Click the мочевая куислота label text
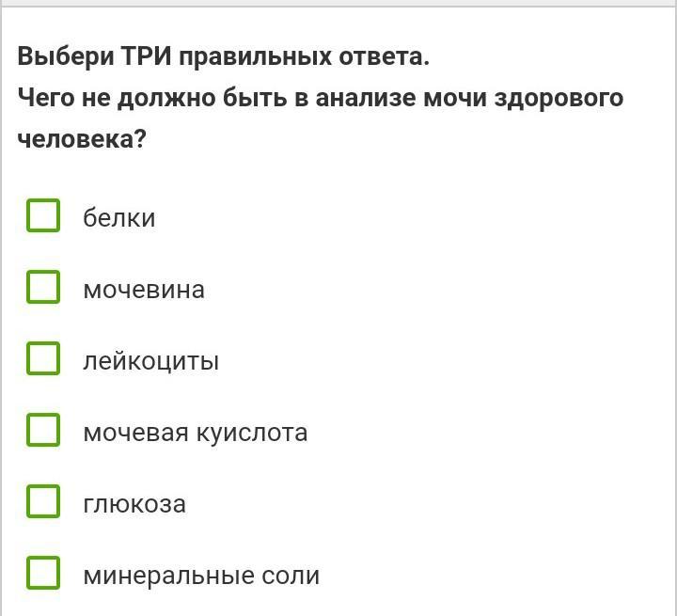677x616 pixels. pyautogui.click(x=195, y=433)
